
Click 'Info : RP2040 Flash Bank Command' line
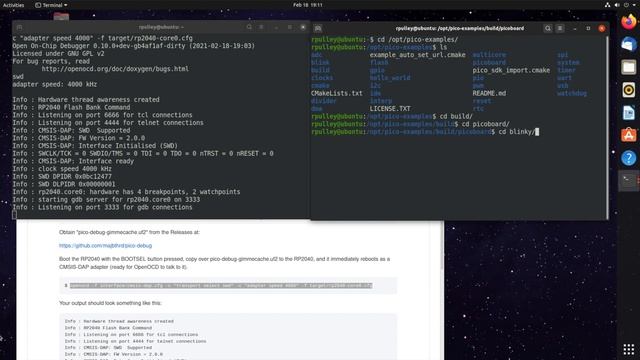point(71,107)
